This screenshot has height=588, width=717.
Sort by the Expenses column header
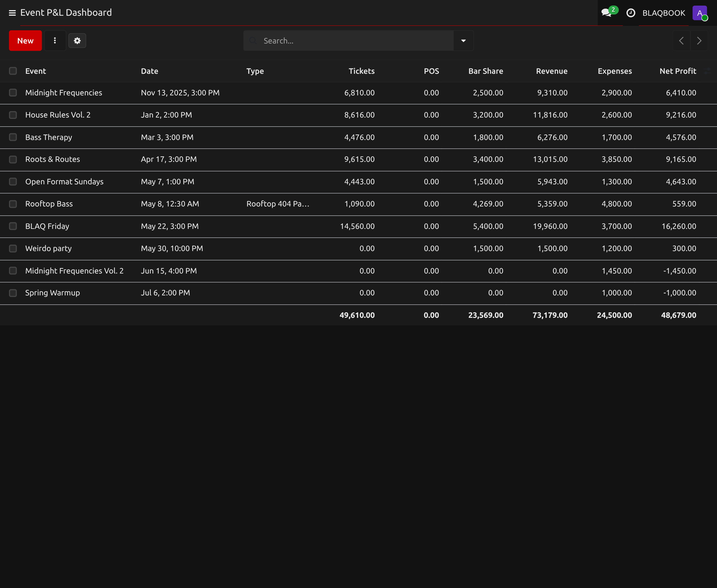coord(615,71)
